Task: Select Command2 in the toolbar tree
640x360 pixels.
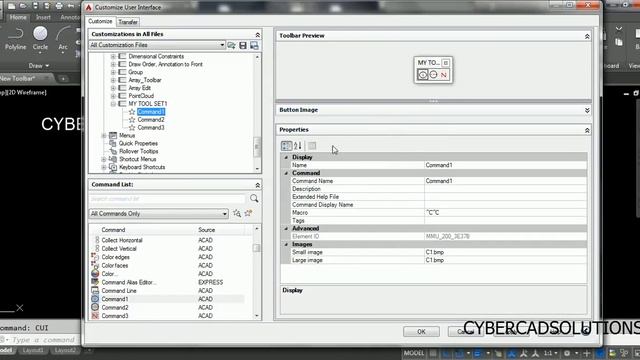Action: click(151, 120)
